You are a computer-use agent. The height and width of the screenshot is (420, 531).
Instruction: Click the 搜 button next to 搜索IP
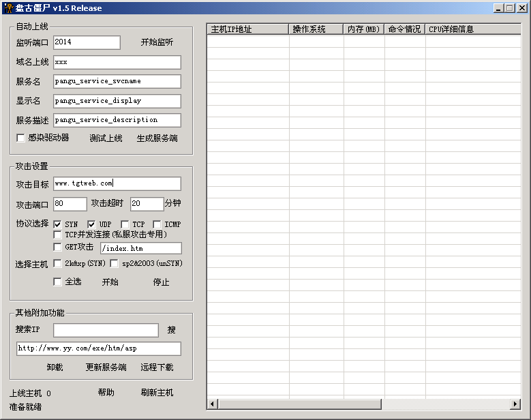coord(172,330)
